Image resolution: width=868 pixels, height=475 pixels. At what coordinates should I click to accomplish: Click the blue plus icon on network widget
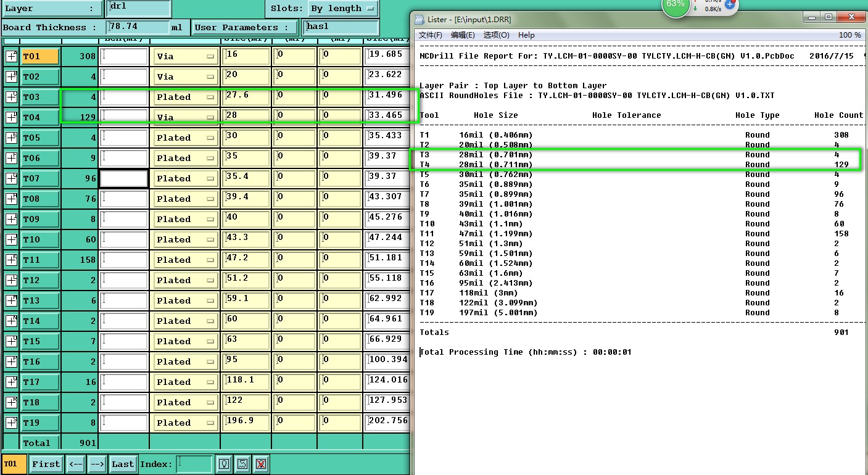point(730,4)
